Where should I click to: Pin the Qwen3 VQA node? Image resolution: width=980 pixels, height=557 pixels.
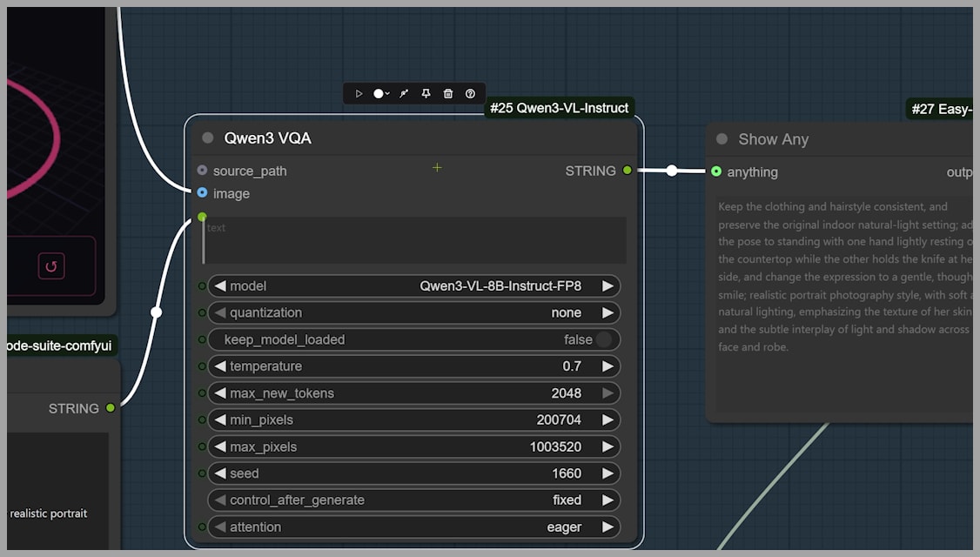point(426,94)
